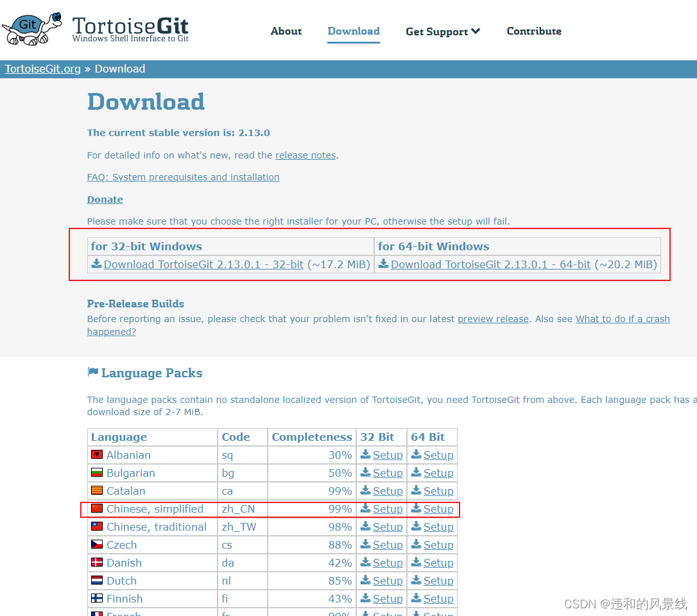The width and height of the screenshot is (697, 616).
Task: Click the Completeness column header
Action: 312,438
